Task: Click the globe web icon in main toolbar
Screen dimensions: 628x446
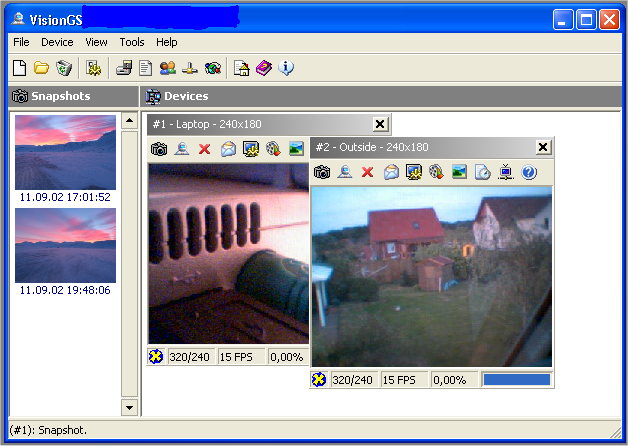Action: pyautogui.click(x=213, y=68)
